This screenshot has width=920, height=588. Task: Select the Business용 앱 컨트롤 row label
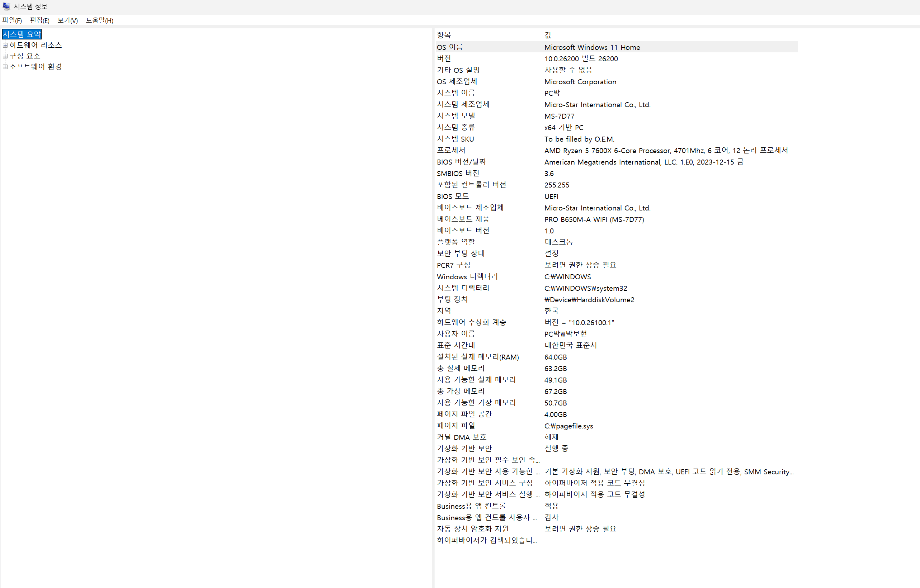click(x=471, y=506)
